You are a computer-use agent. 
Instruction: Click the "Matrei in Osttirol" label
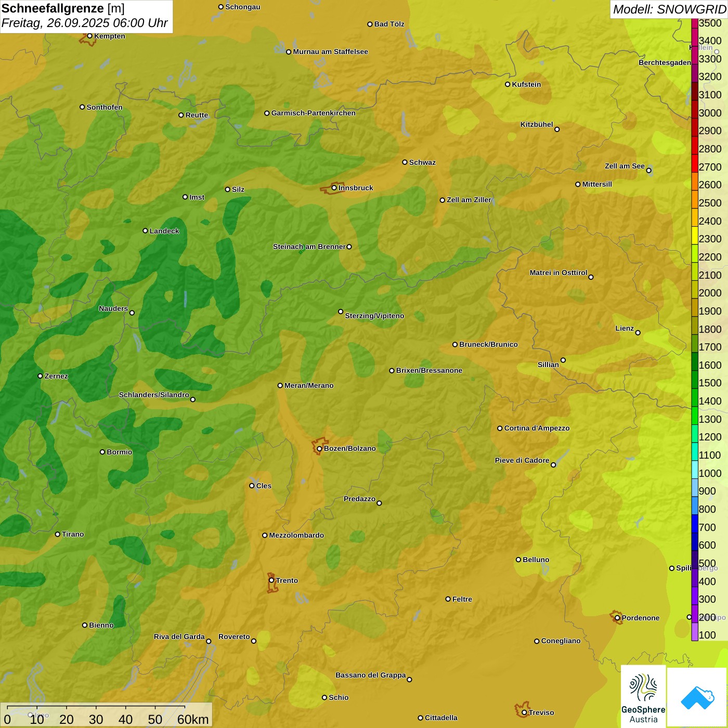pyautogui.click(x=558, y=272)
